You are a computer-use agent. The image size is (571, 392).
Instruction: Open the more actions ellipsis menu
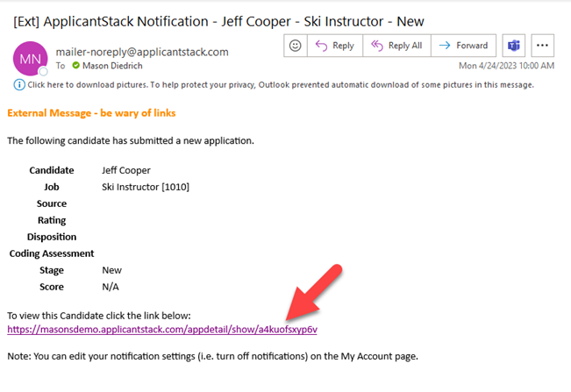coord(544,46)
